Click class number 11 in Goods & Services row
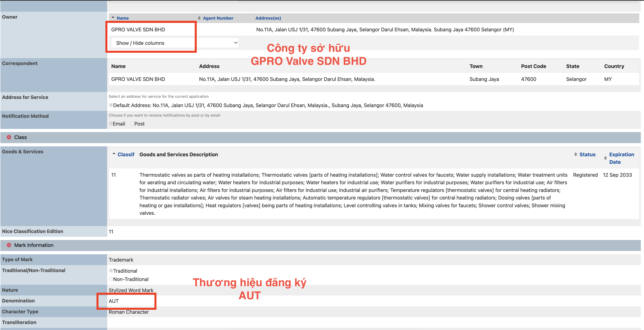Screen dimensions: 644x330 [x=114, y=175]
